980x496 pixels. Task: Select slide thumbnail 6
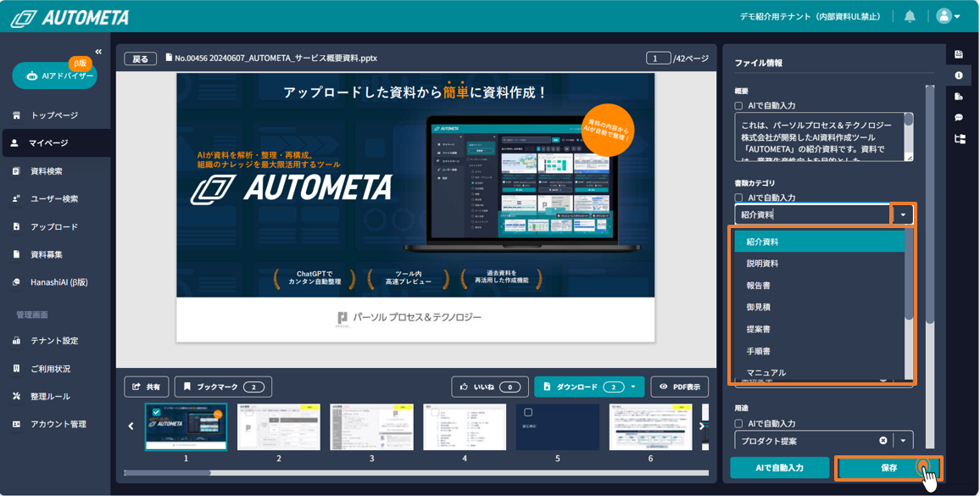650,427
